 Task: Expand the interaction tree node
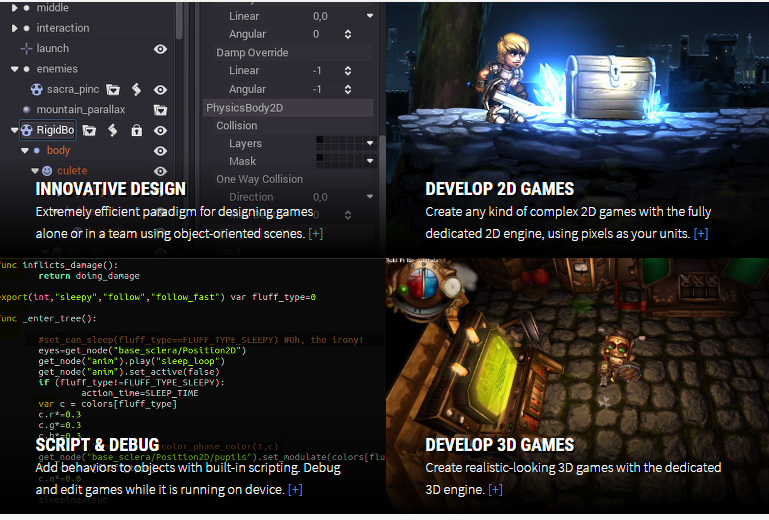15,28
